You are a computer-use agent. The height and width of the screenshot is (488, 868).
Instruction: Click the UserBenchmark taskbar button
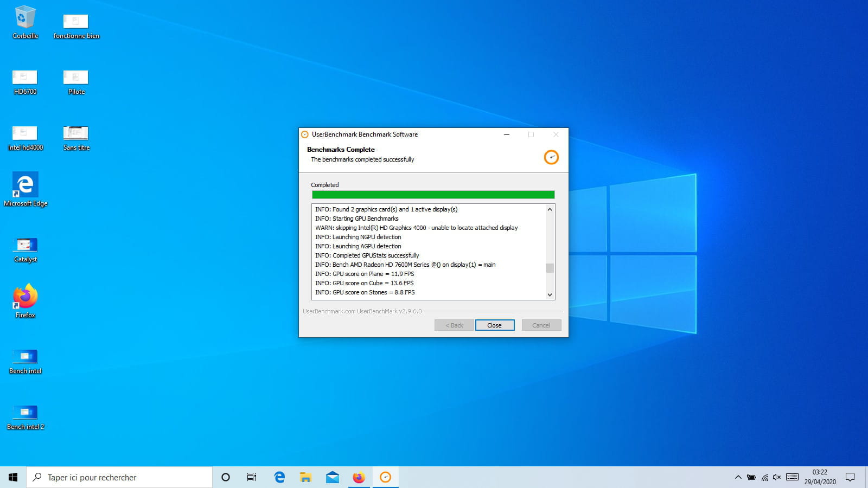click(386, 477)
